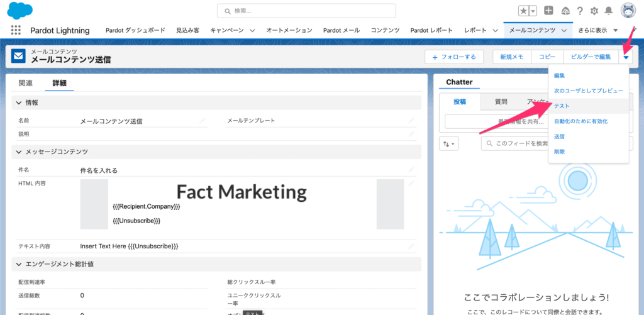The height and width of the screenshot is (315, 644).
Task: Open the コンテンツ nav tab
Action: [386, 30]
